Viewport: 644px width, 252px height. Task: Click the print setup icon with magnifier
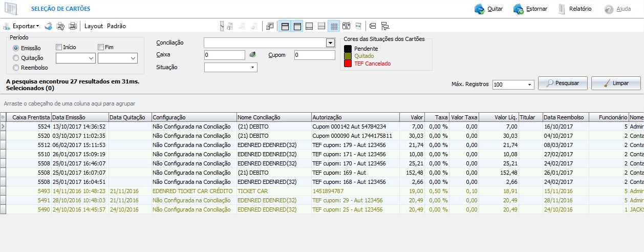(x=60, y=26)
